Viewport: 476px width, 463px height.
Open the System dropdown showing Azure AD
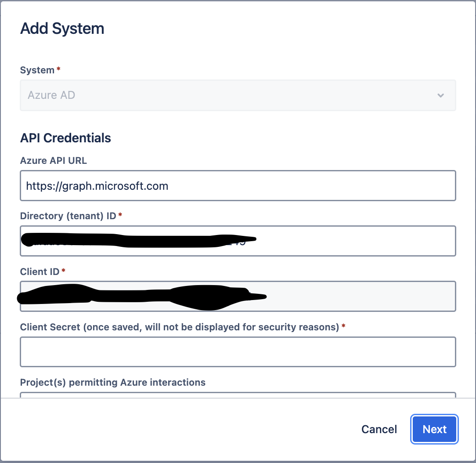coord(237,95)
